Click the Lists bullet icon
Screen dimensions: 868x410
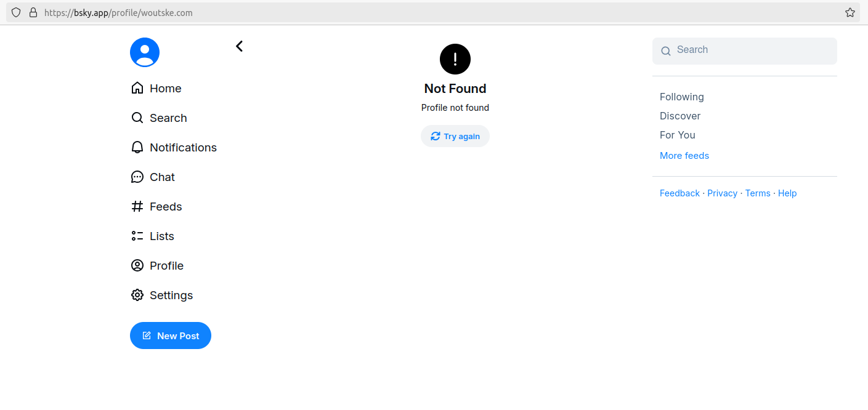tap(137, 236)
